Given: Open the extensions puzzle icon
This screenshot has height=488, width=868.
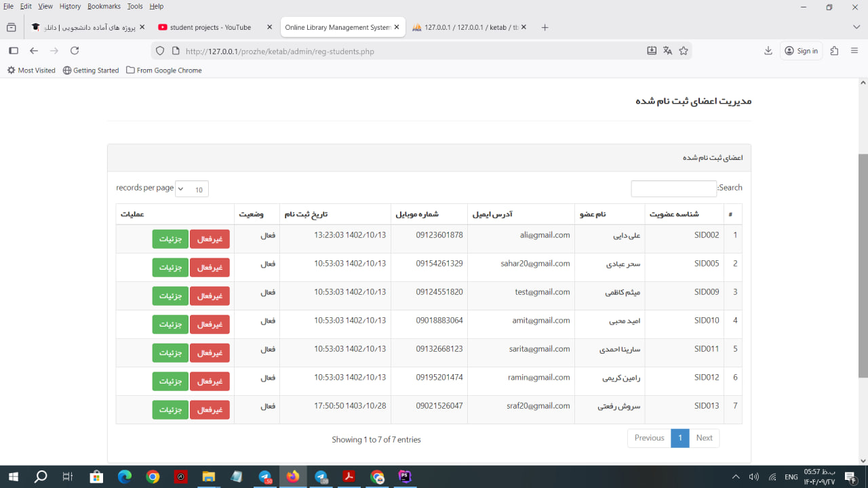Looking at the screenshot, I should [x=834, y=51].
